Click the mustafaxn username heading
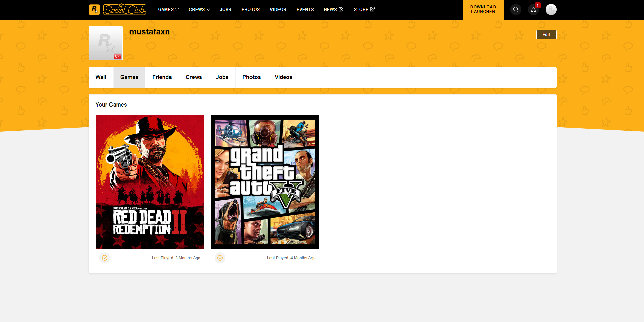 [x=149, y=32]
